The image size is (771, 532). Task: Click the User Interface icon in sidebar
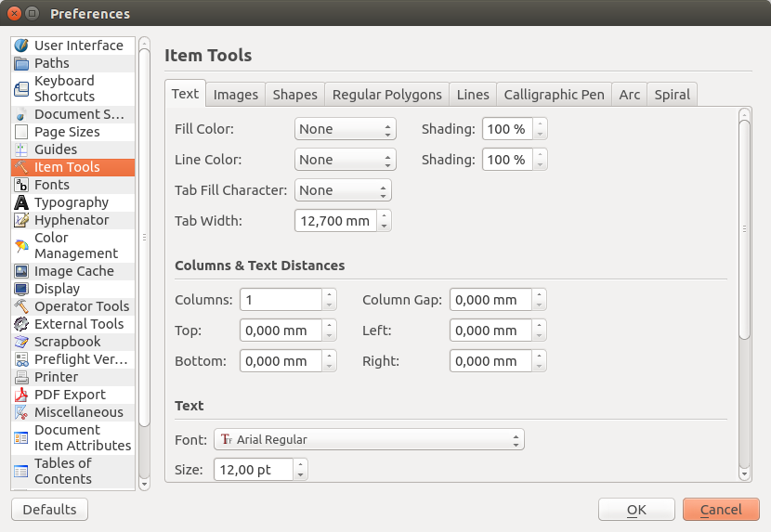[x=21, y=45]
